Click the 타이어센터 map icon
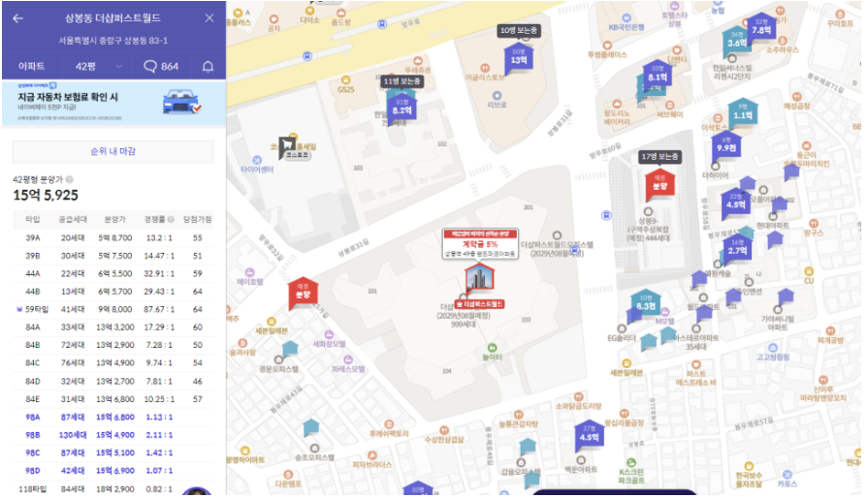868x498 pixels. click(257, 160)
